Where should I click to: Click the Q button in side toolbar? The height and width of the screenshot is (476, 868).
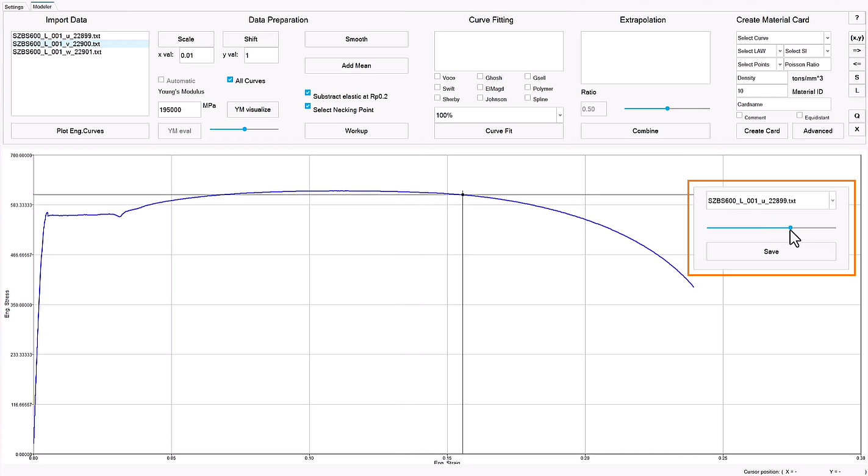point(856,116)
